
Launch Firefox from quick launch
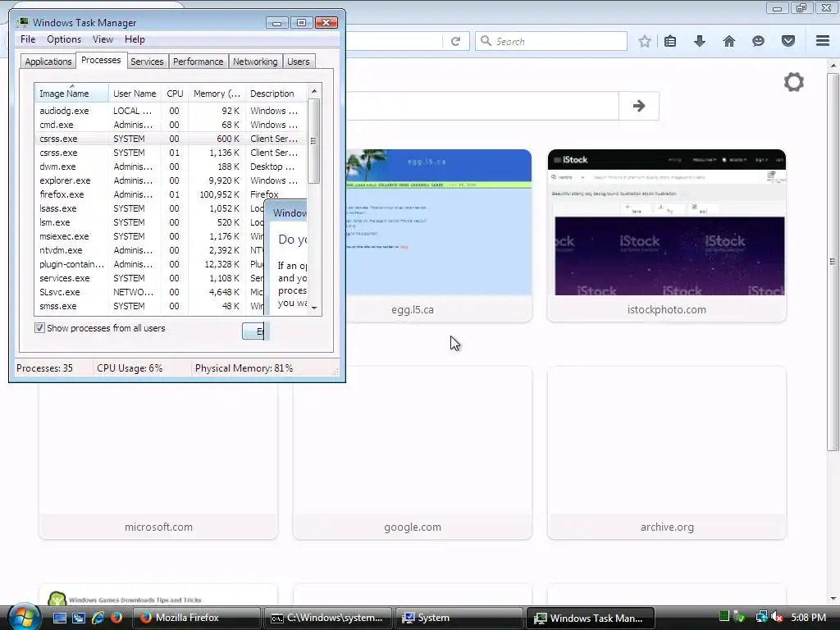coord(116,618)
